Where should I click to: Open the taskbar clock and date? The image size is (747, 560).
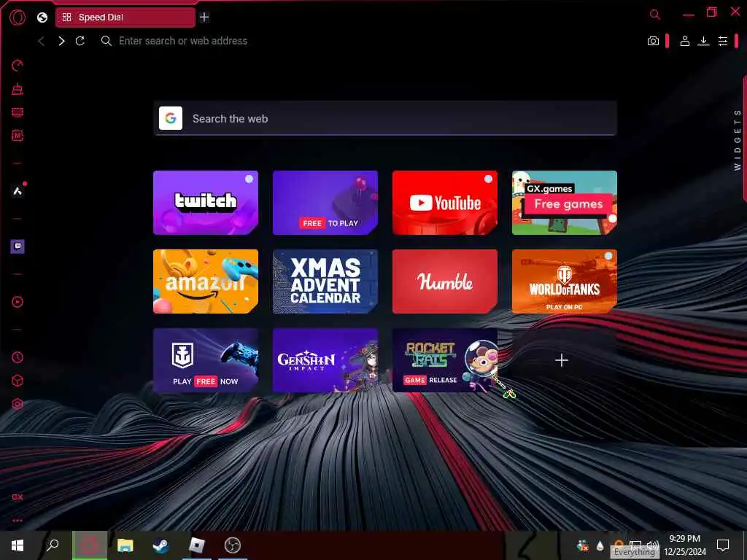coord(684,545)
